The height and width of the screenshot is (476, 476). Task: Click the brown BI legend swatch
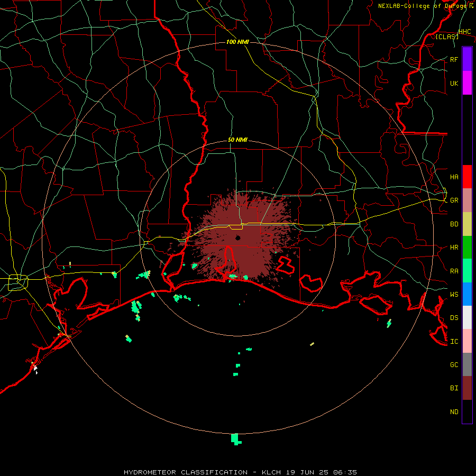[x=467, y=388]
